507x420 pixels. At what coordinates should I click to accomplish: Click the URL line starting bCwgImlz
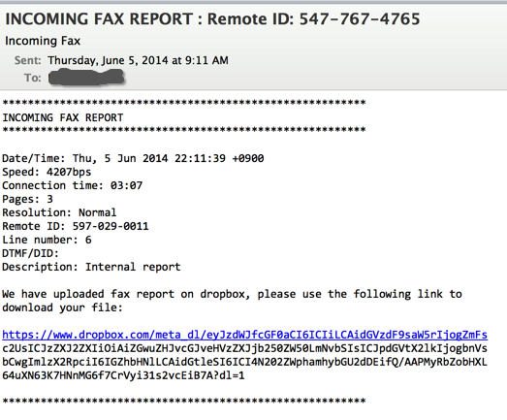[x=244, y=362]
